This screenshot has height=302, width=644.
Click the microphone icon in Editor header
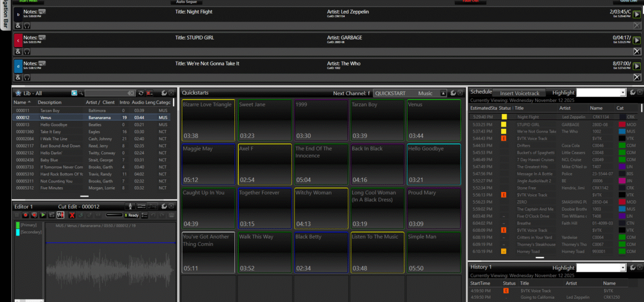coord(130,206)
